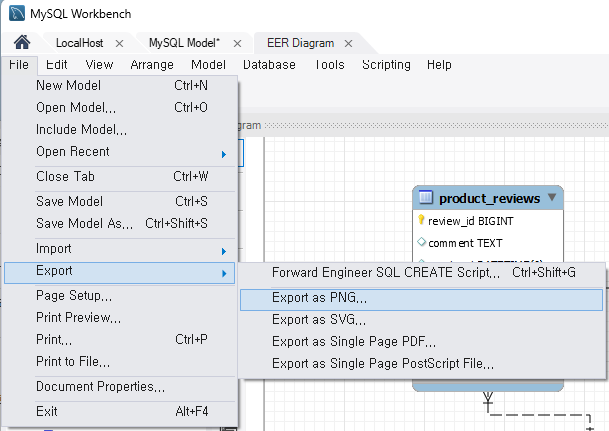Image resolution: width=609 pixels, height=431 pixels.
Task: Select Export as Single Page PDF...
Action: (421, 342)
